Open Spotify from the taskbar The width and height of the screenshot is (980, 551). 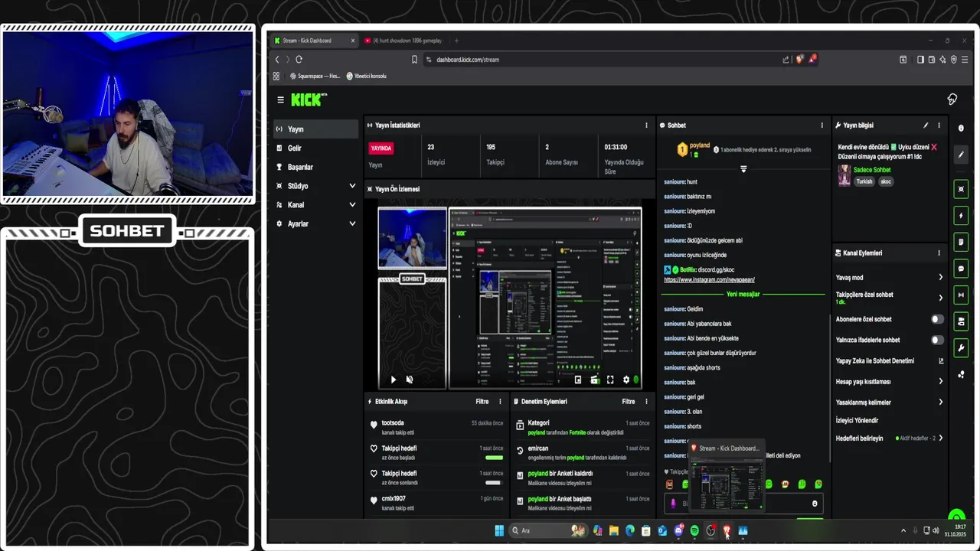[x=694, y=530]
